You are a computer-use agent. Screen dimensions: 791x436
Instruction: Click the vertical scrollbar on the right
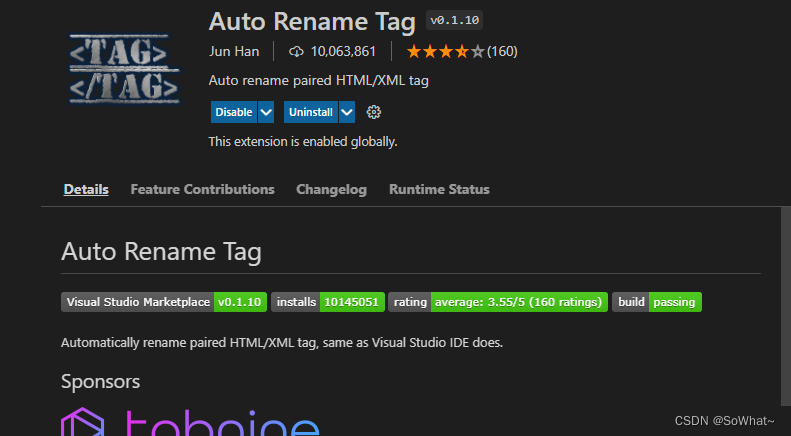tap(785, 300)
